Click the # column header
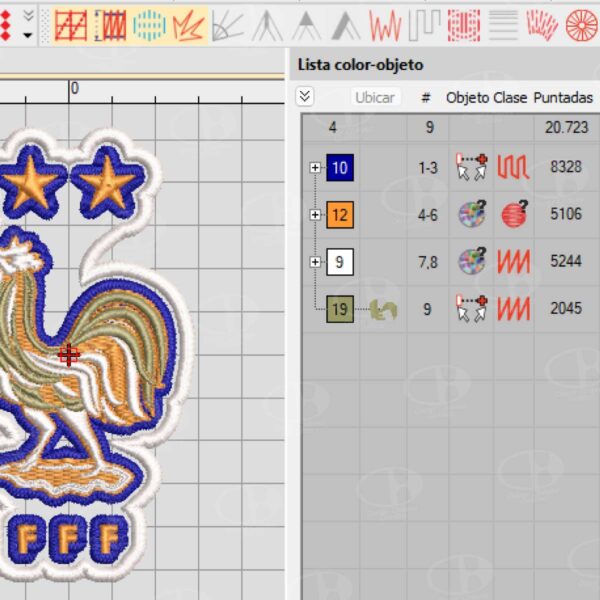The image size is (600, 600). 426,98
